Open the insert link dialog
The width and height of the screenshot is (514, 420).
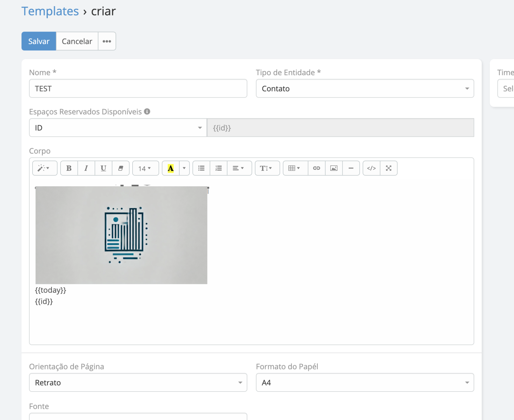click(316, 168)
